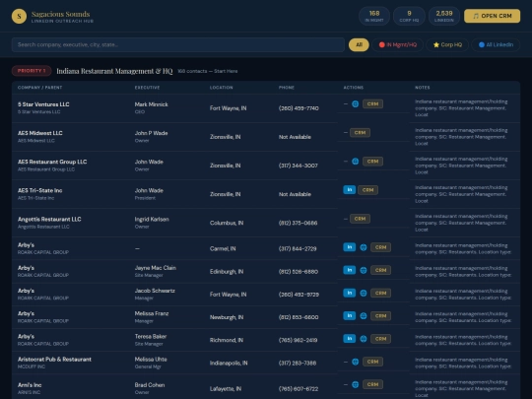Filter by All LinkedIn
This screenshot has height=399, width=532.
coord(496,44)
